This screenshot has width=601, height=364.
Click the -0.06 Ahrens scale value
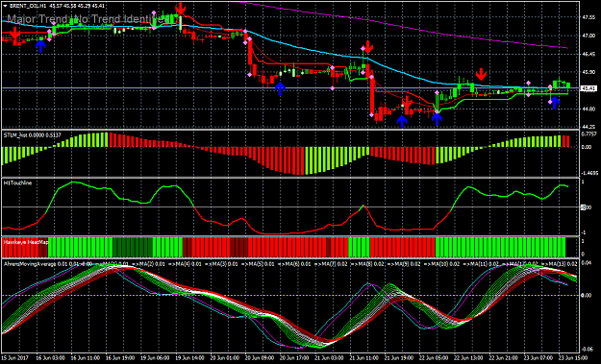588,349
